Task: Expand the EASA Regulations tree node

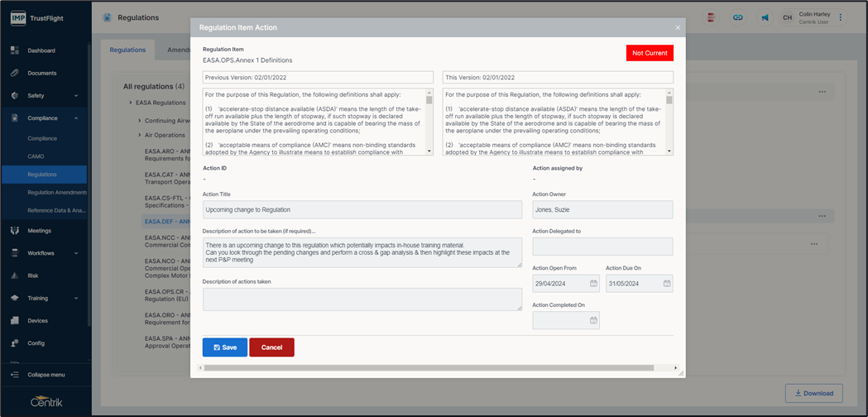Action: [x=130, y=103]
